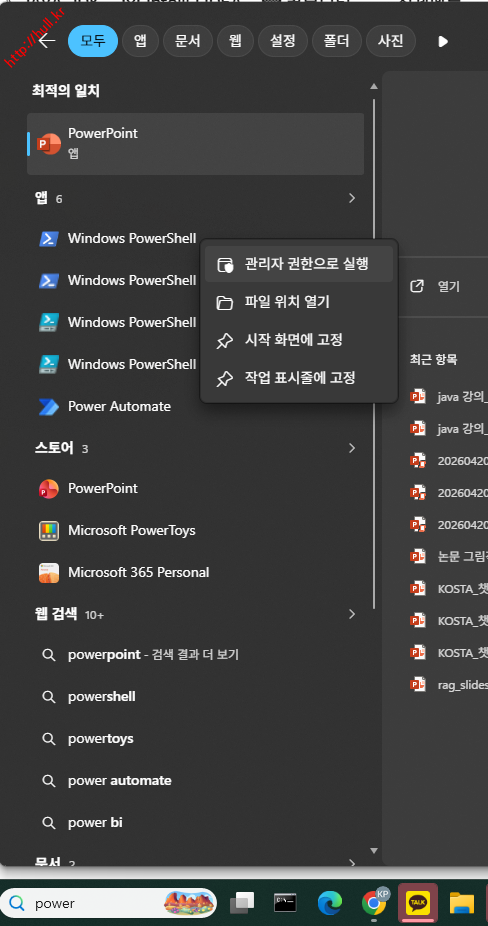Expand the 웹 검색 10+ section chevron

352,614
